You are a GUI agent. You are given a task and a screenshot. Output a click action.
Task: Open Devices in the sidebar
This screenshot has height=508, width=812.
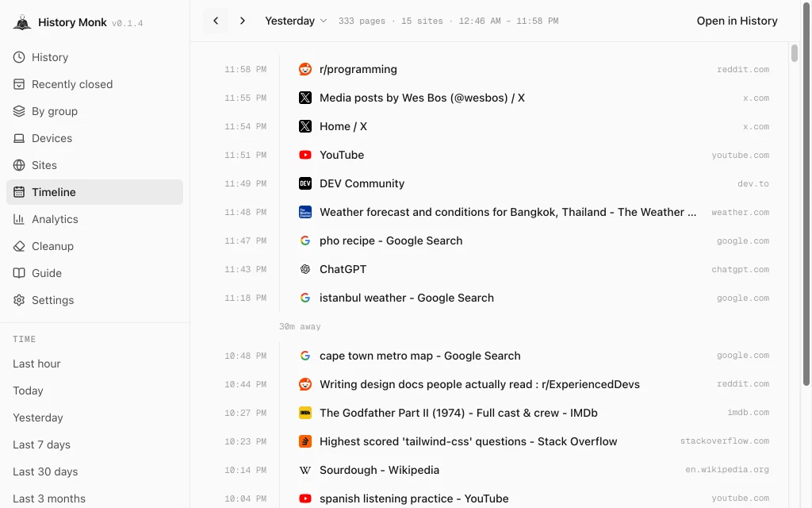[95, 138]
